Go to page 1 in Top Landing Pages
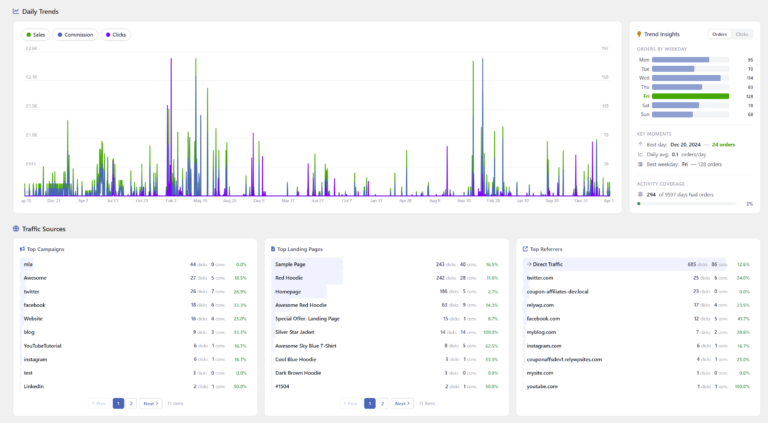Viewport: 768px width, 423px height. pyautogui.click(x=370, y=403)
